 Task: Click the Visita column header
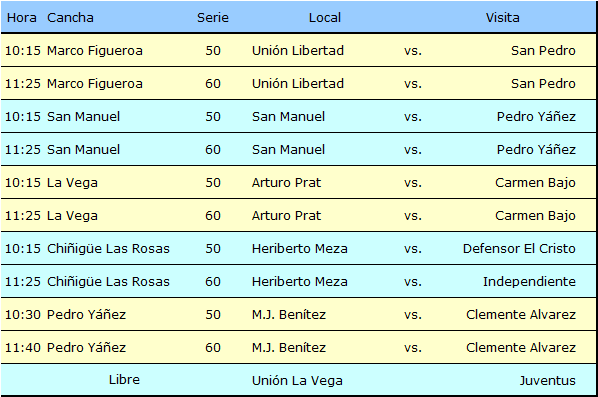pyautogui.click(x=502, y=18)
